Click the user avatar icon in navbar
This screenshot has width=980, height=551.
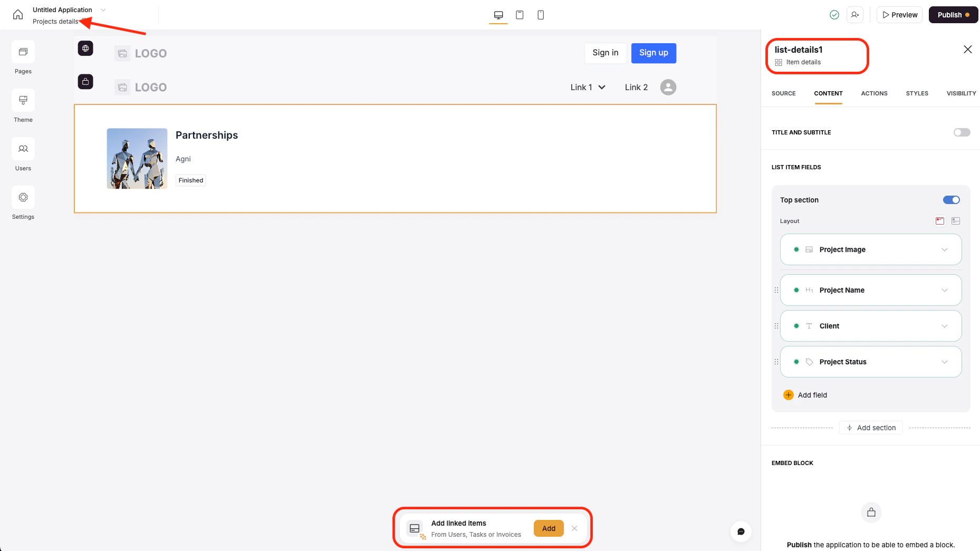click(668, 87)
